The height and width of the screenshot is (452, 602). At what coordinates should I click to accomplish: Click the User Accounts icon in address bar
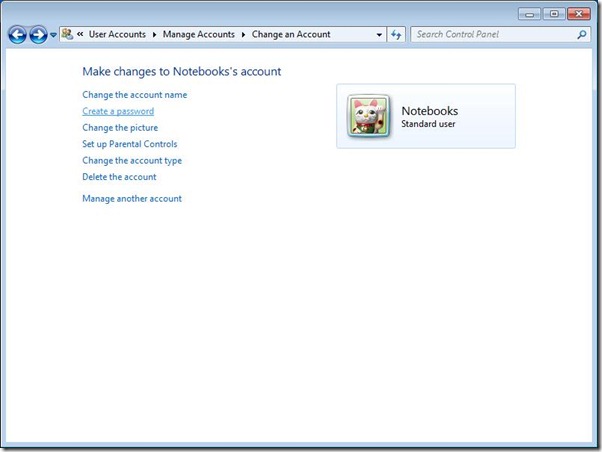tap(67, 34)
